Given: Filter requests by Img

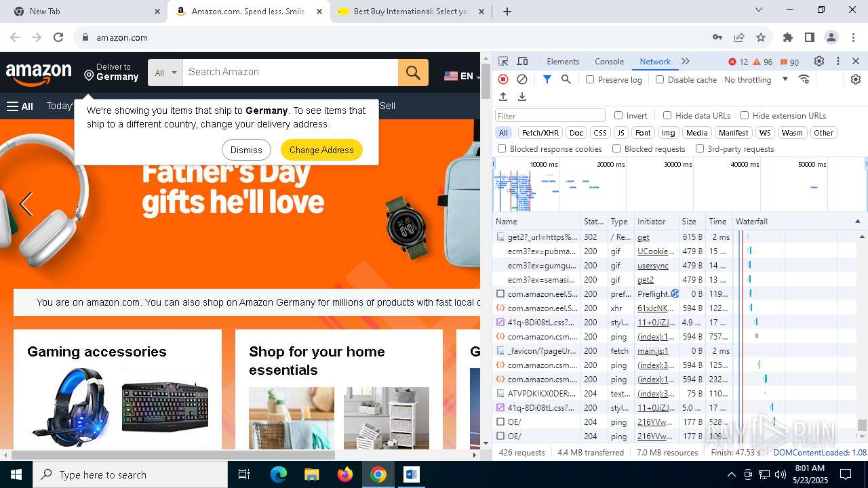Looking at the screenshot, I should pyautogui.click(x=669, y=133).
